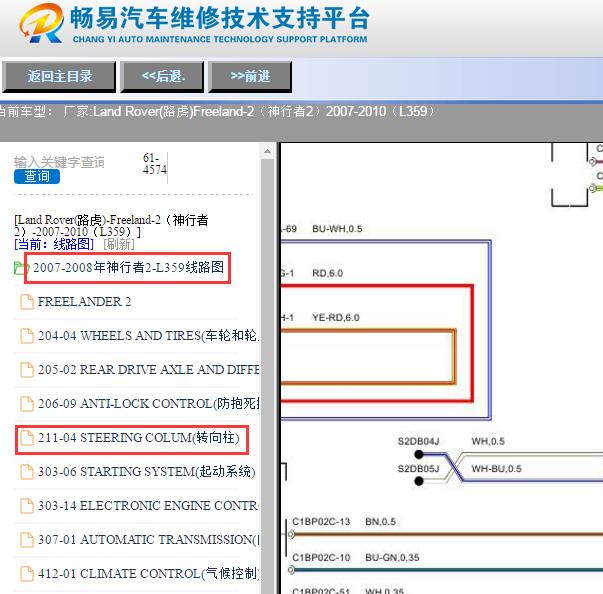Click the S2DB04J splice label

coord(418,441)
